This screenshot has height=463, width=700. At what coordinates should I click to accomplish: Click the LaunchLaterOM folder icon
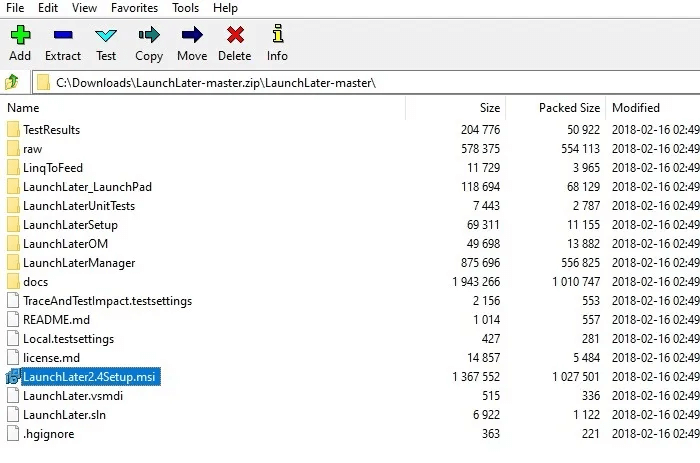pyautogui.click(x=13, y=244)
